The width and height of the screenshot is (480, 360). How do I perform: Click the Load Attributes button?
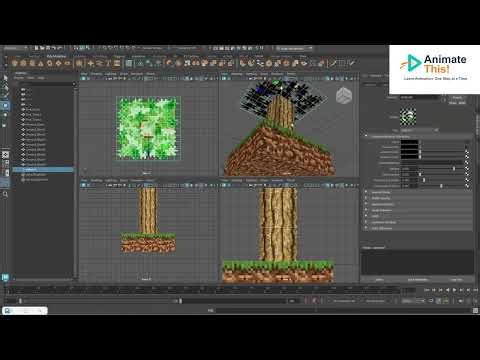(417, 280)
